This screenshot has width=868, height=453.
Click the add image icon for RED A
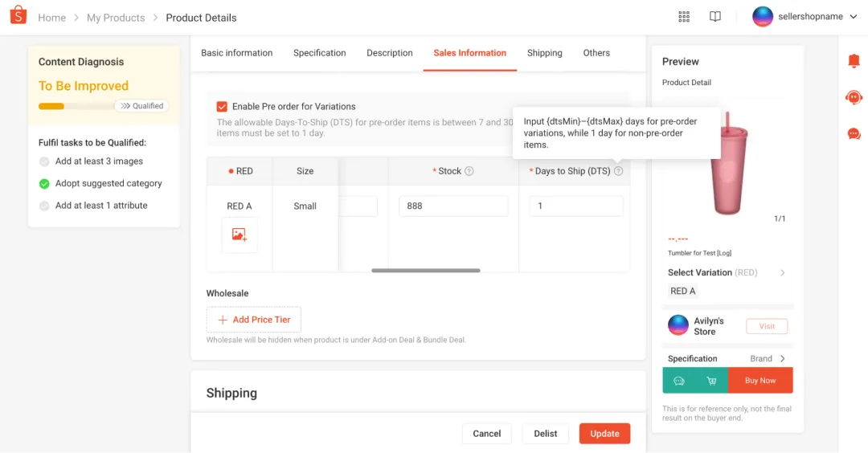(240, 235)
